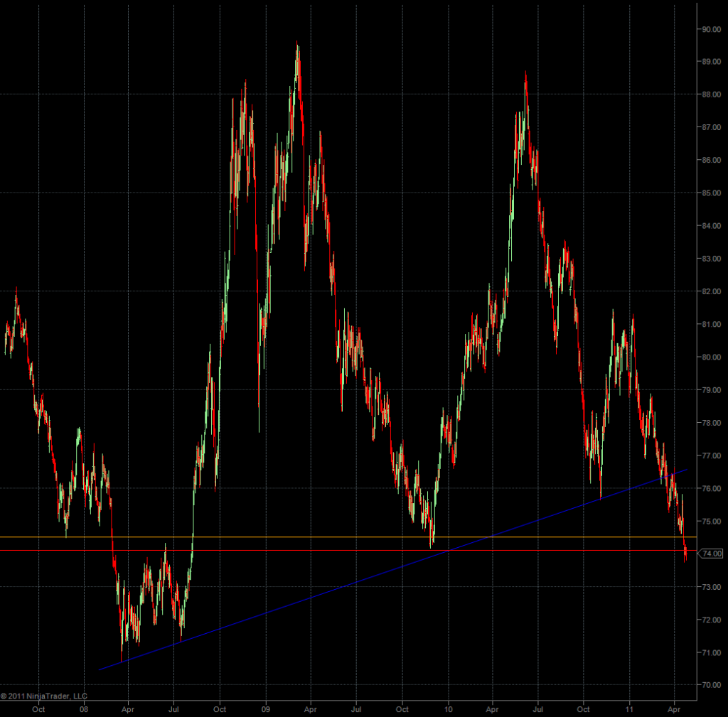
Task: Click the 77.00 price axis label
Action: [x=712, y=455]
